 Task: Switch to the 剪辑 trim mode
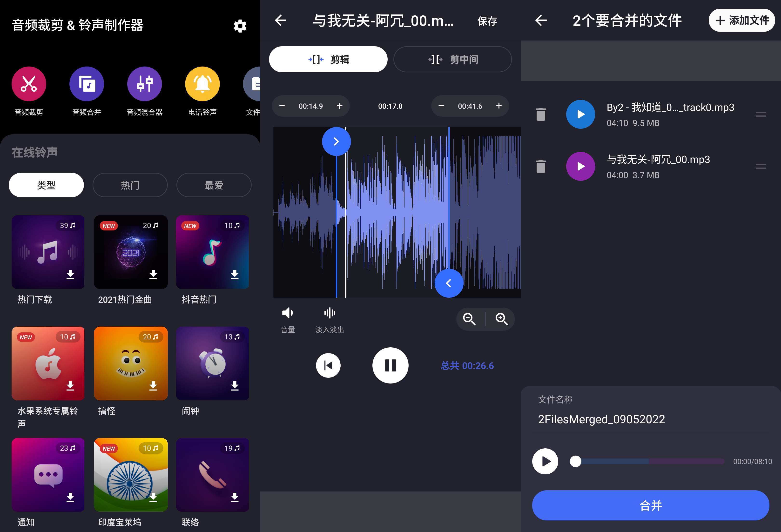click(328, 60)
